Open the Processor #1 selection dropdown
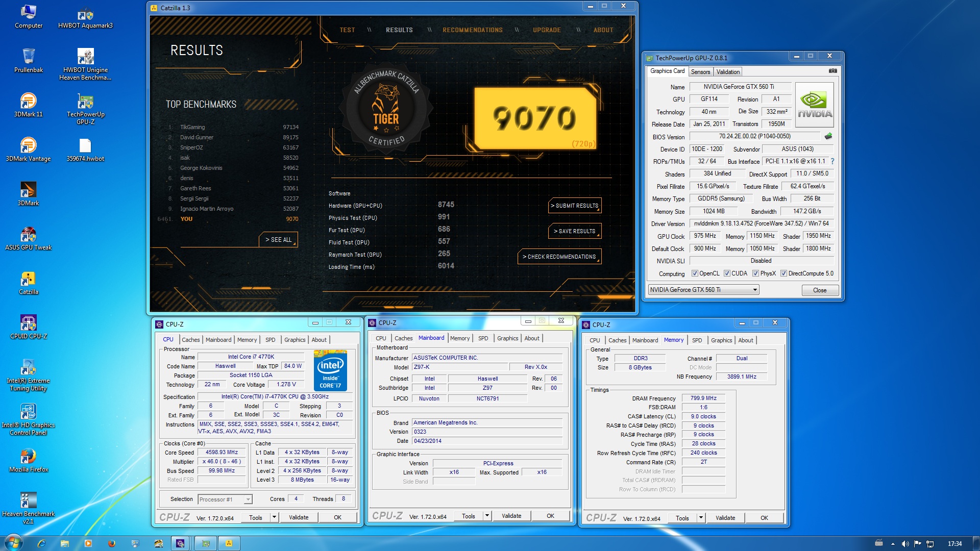The height and width of the screenshot is (551, 980). [225, 499]
